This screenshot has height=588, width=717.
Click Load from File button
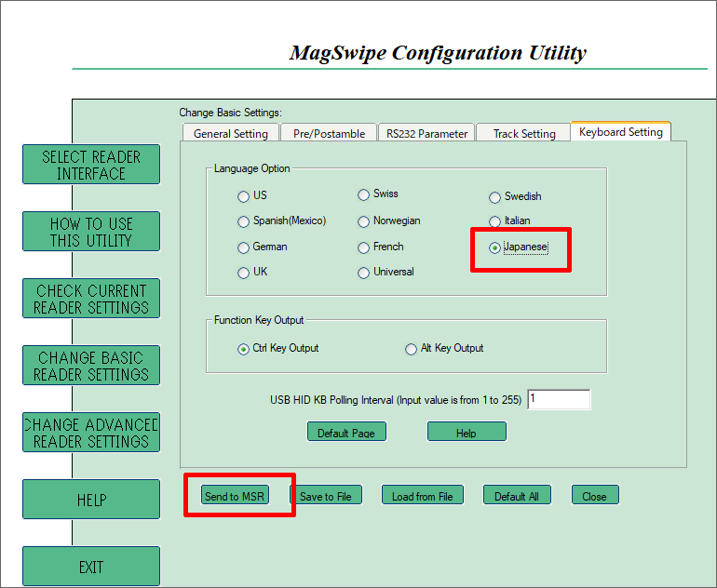[x=423, y=495]
